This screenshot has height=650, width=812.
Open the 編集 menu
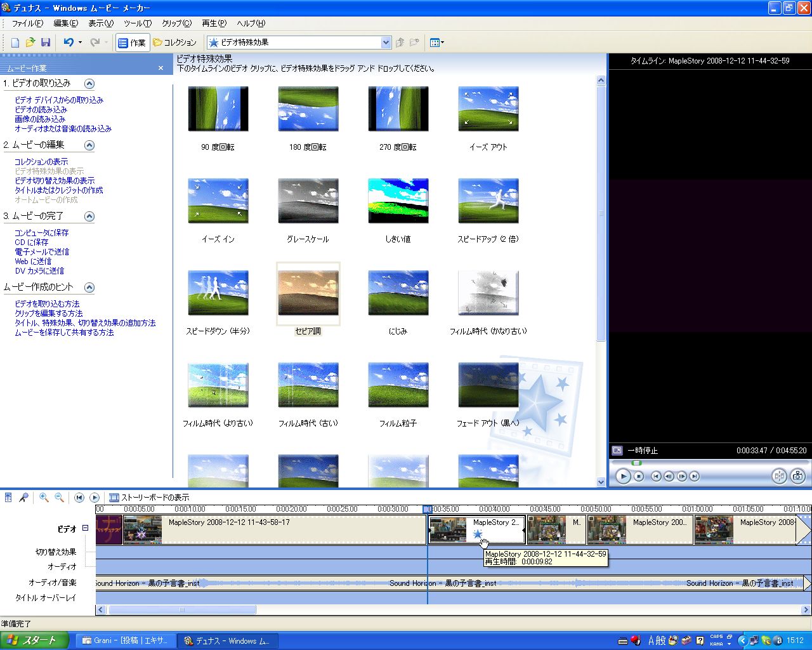(65, 23)
